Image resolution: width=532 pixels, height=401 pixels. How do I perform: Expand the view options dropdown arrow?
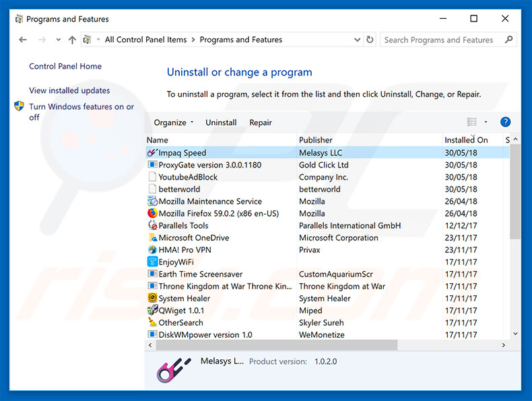click(x=486, y=122)
